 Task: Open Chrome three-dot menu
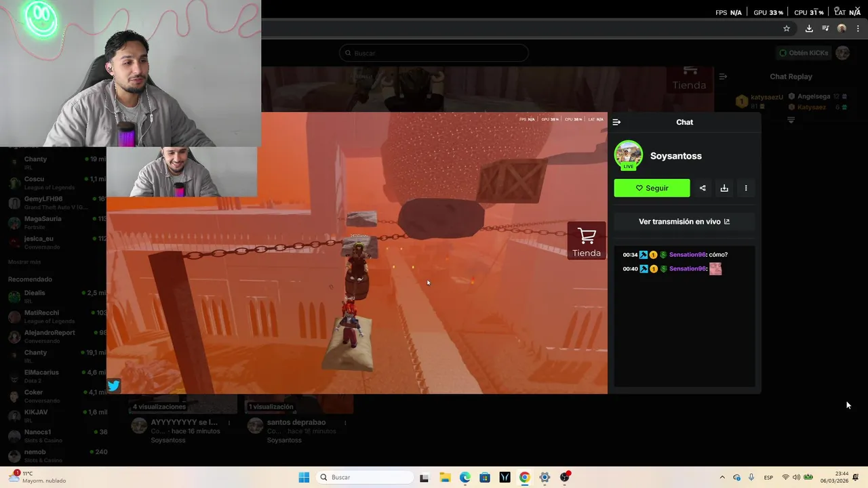(x=858, y=28)
